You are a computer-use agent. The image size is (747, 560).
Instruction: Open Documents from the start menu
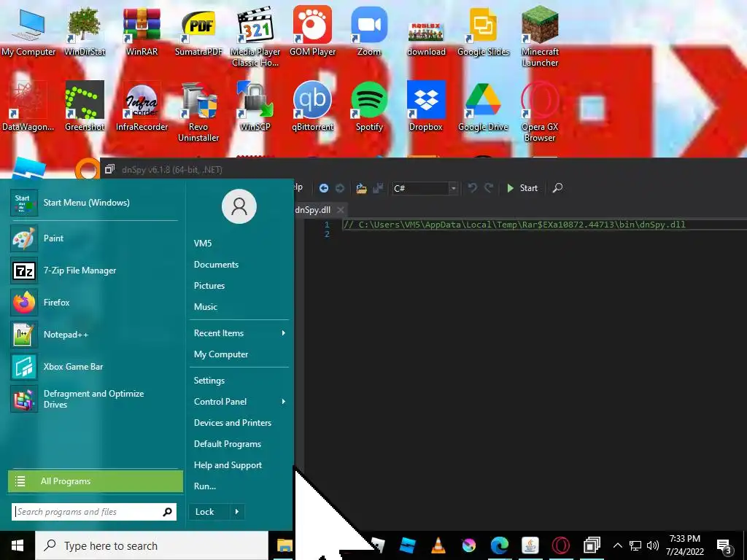click(216, 264)
